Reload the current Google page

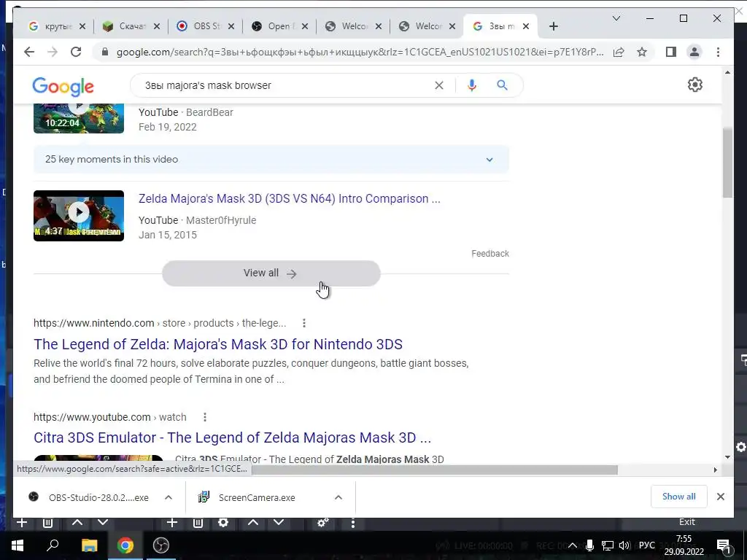point(76,52)
